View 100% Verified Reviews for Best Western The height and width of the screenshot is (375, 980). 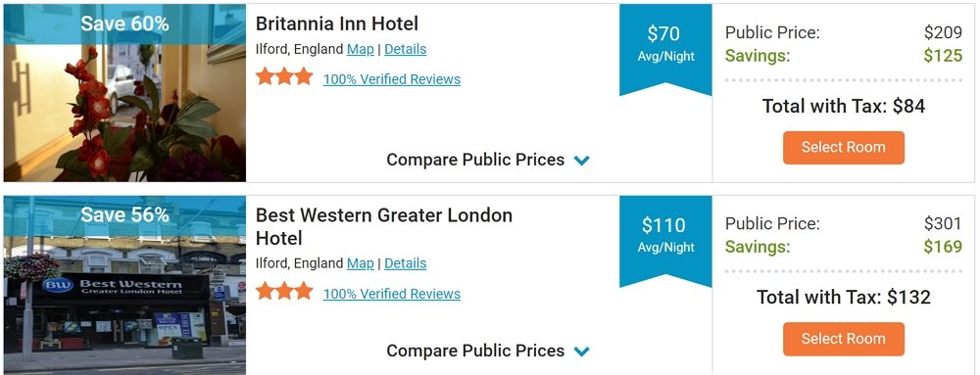pyautogui.click(x=392, y=294)
